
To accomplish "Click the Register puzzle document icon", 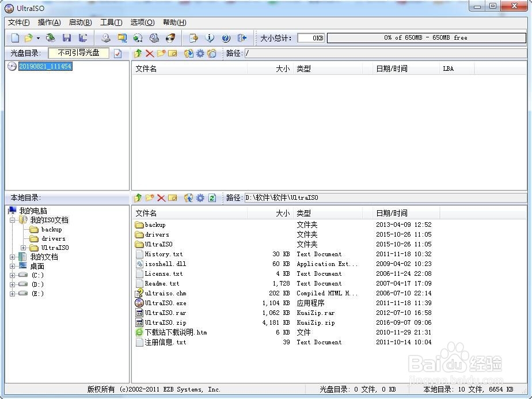I will tap(193, 37).
